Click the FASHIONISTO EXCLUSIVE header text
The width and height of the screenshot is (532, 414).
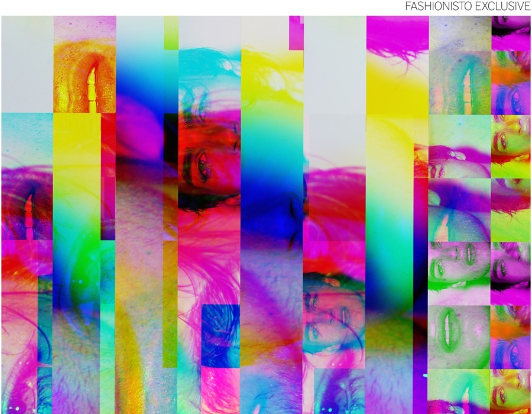[x=468, y=6]
